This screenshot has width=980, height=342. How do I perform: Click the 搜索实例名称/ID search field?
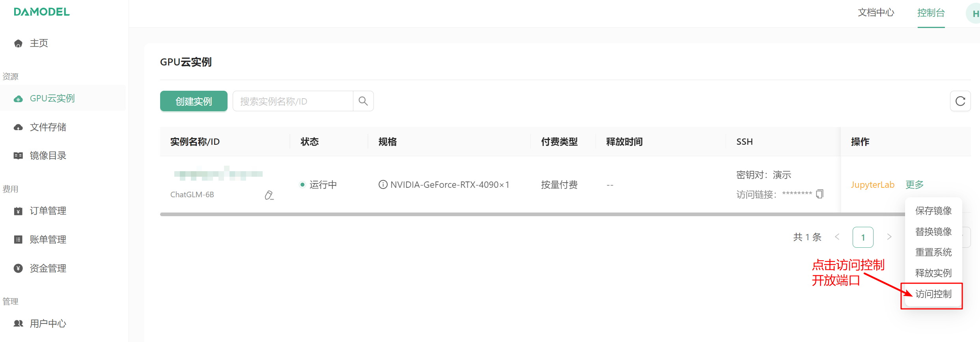point(293,101)
